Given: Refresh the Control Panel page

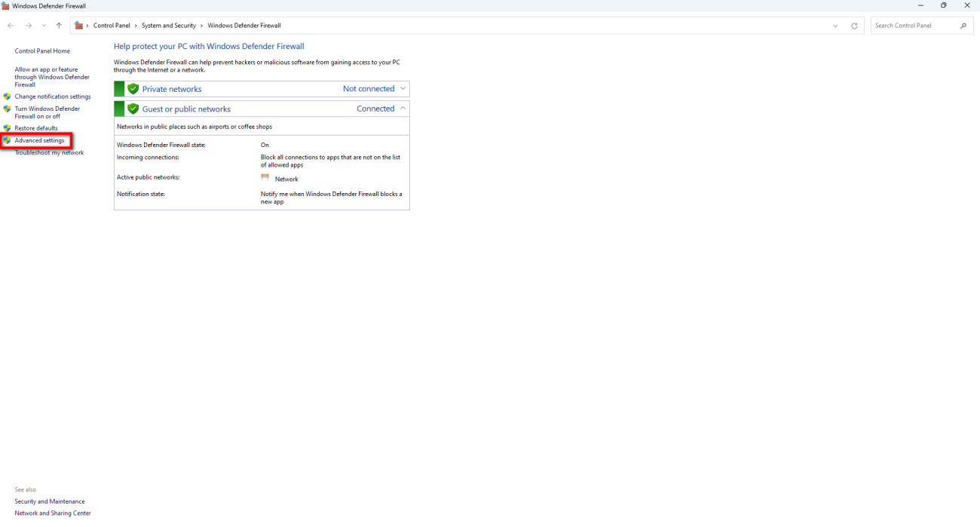Looking at the screenshot, I should 854,26.
